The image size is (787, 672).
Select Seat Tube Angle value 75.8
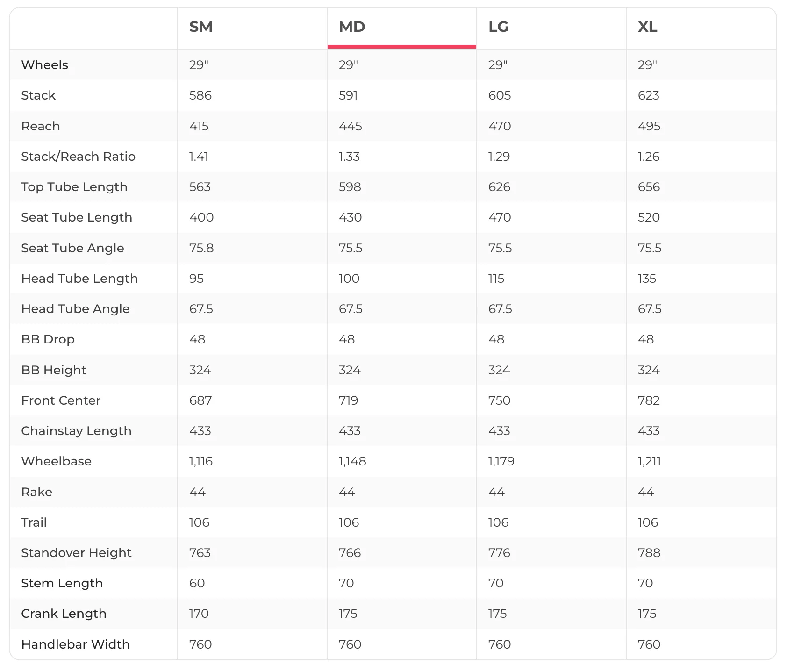[x=201, y=248]
